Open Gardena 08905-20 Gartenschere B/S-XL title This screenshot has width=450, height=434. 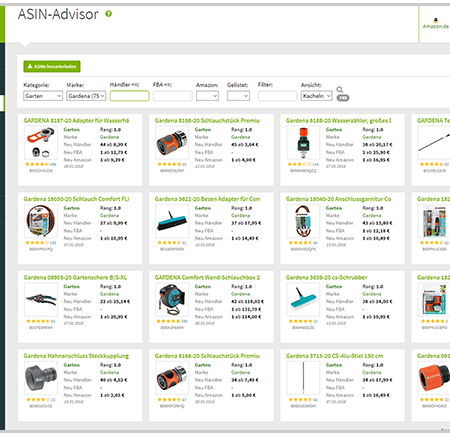coord(75,277)
